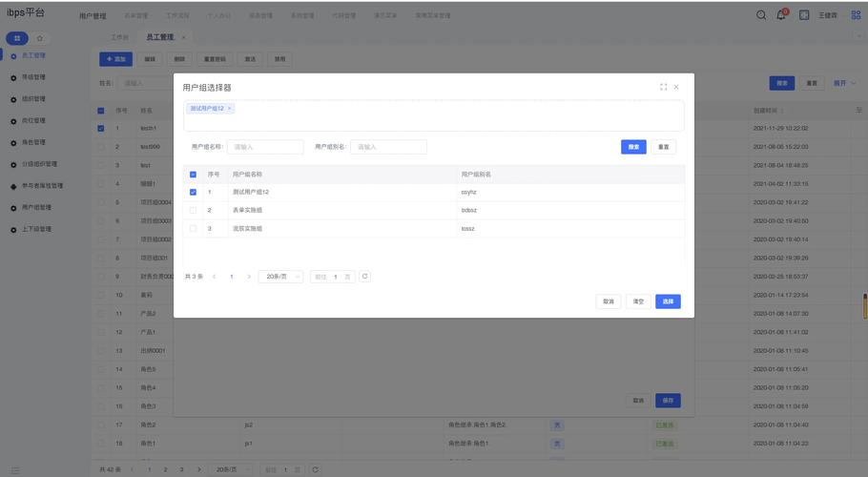The width and height of the screenshot is (868, 477).
Task: Click 清空 to clear the selection
Action: tap(638, 301)
